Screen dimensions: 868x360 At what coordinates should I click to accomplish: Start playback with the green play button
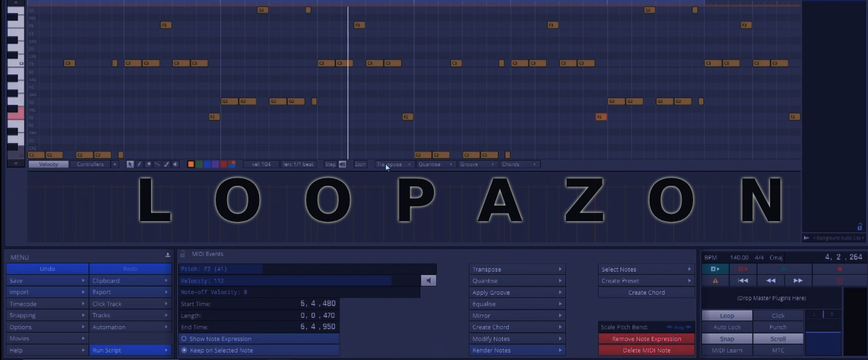point(784,269)
